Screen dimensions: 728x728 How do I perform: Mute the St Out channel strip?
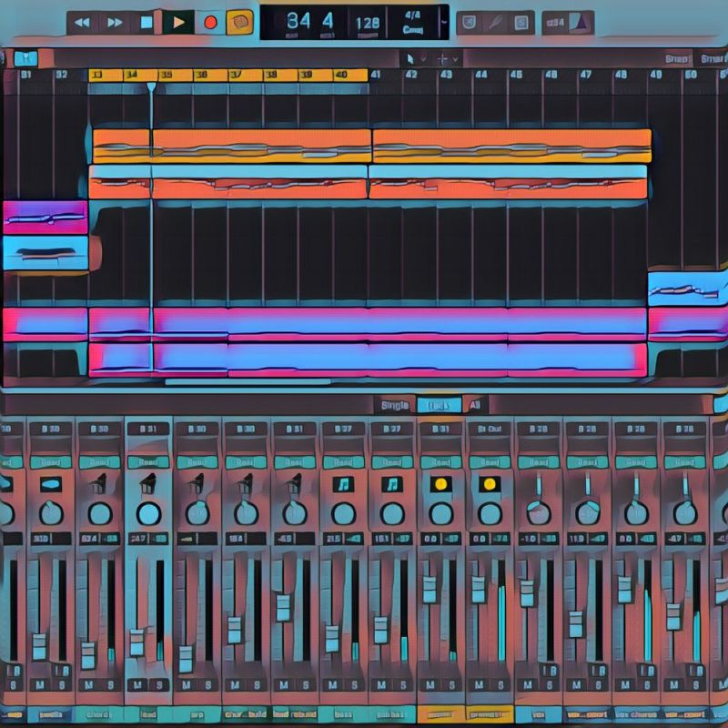[479, 685]
